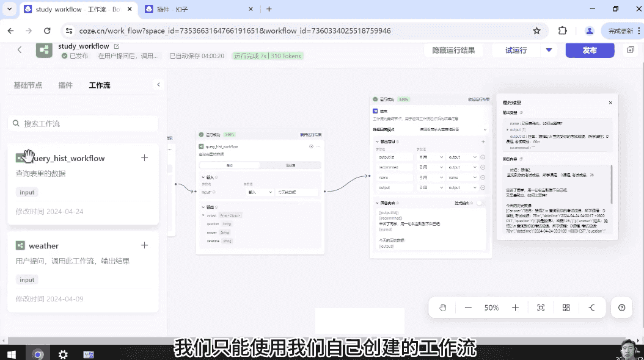Expand the answer mode dropdown in end node

[x=485, y=129]
